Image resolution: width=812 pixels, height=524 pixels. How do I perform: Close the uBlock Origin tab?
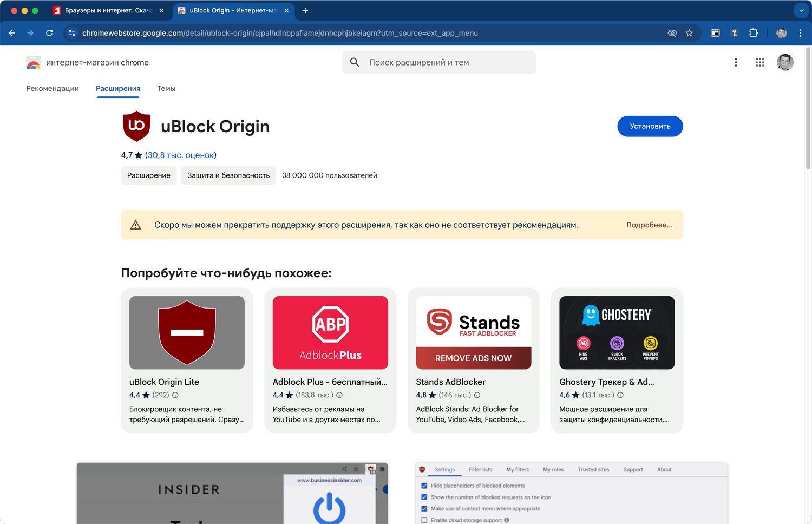286,10
